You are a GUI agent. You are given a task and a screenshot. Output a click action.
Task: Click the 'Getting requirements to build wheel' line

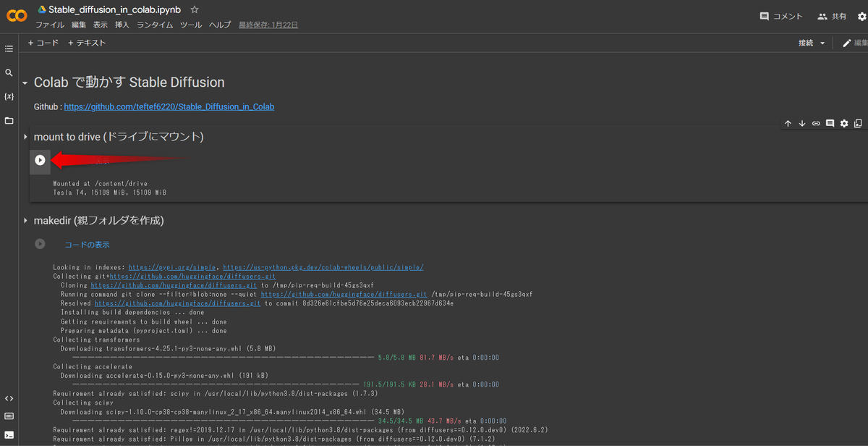pyautogui.click(x=143, y=321)
